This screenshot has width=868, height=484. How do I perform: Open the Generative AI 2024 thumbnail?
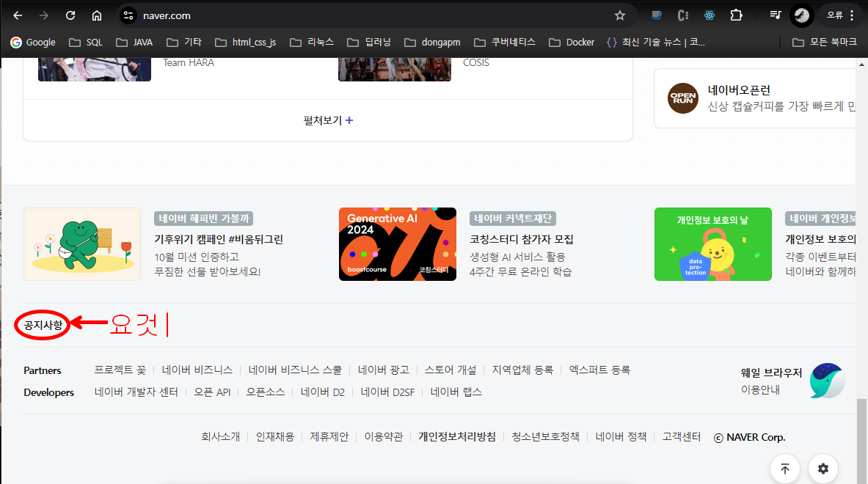pyautogui.click(x=398, y=244)
